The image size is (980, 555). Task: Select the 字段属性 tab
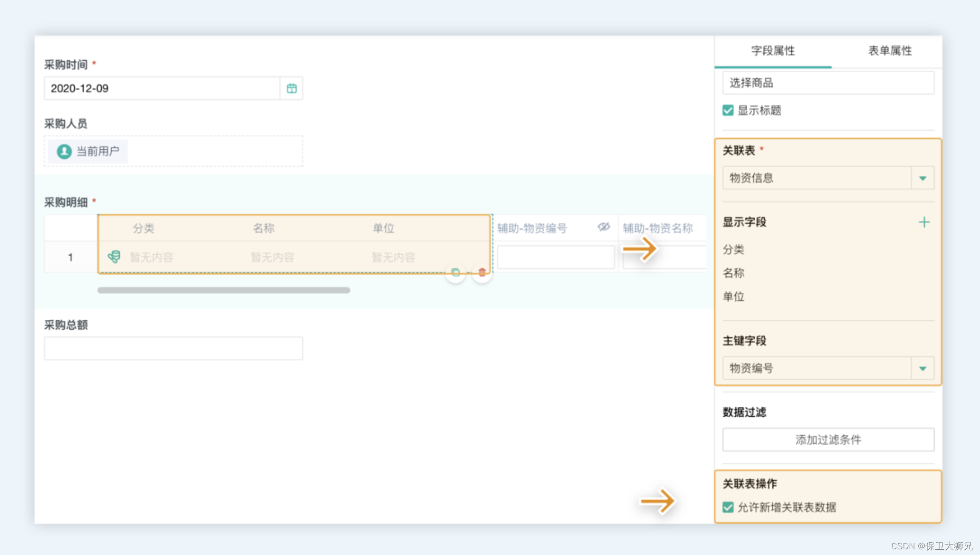773,51
